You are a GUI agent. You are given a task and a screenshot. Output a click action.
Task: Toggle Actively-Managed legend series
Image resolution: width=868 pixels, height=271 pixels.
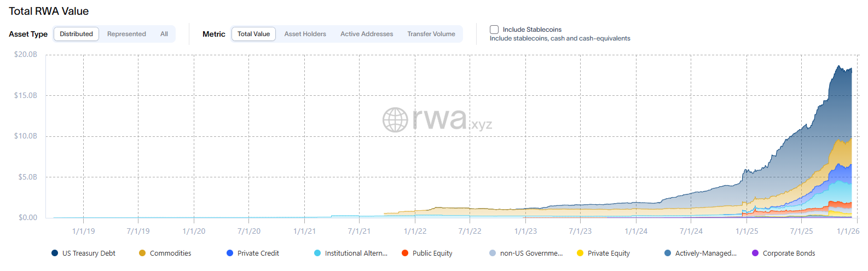[x=705, y=253]
